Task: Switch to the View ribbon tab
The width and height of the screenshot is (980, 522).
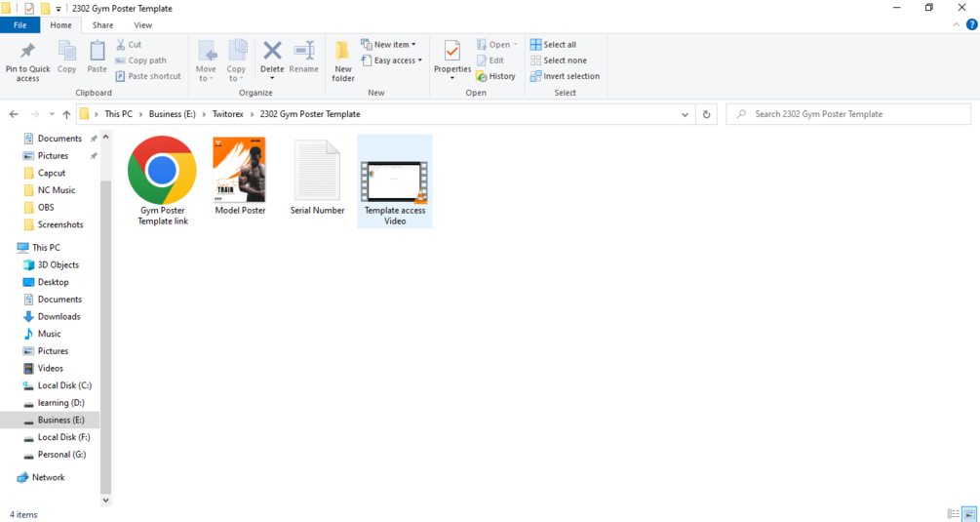Action: (142, 25)
